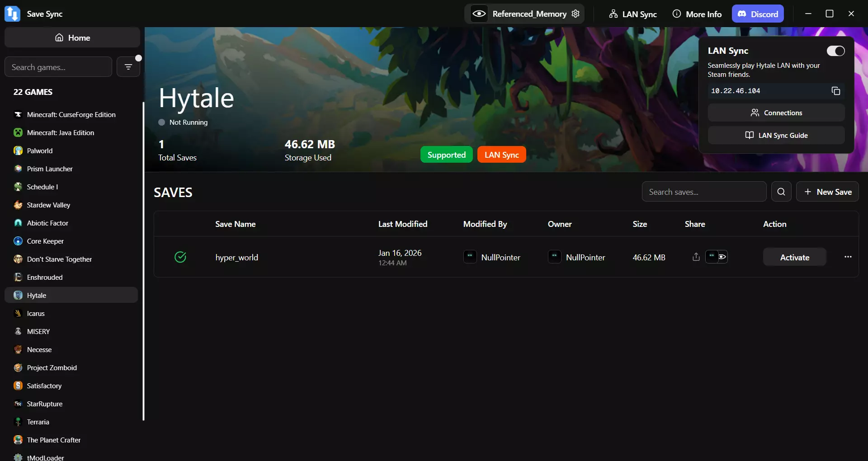Screen dimensions: 868x461
Task: Click the Owner NullPointer avatar
Action: click(555, 257)
